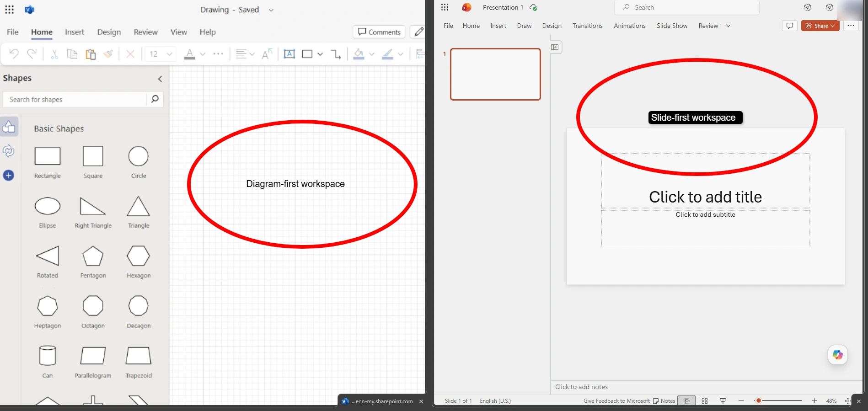Delete the selected shape with the X icon
The width and height of the screenshot is (868, 411).
(130, 54)
